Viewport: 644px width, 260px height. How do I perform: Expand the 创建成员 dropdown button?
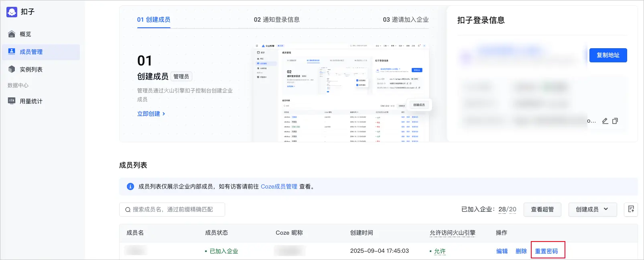[x=593, y=209]
